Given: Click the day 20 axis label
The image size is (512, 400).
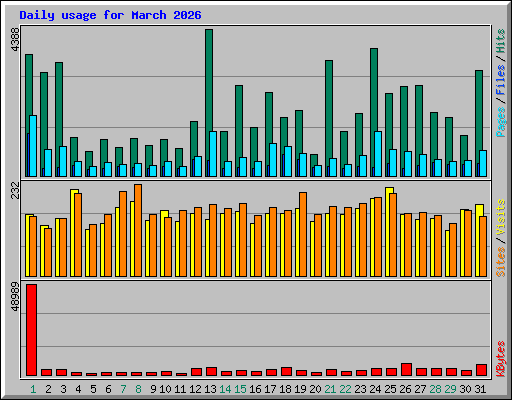Looking at the screenshot, I should point(315,389).
